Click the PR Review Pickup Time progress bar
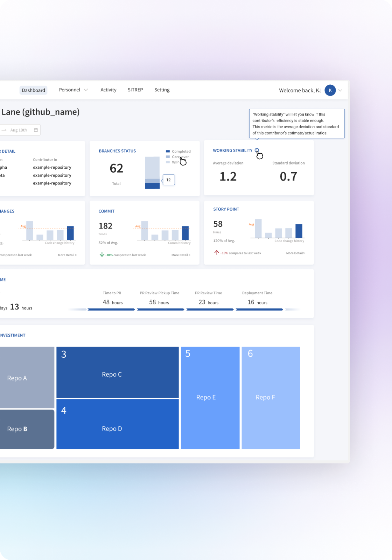 point(161,309)
